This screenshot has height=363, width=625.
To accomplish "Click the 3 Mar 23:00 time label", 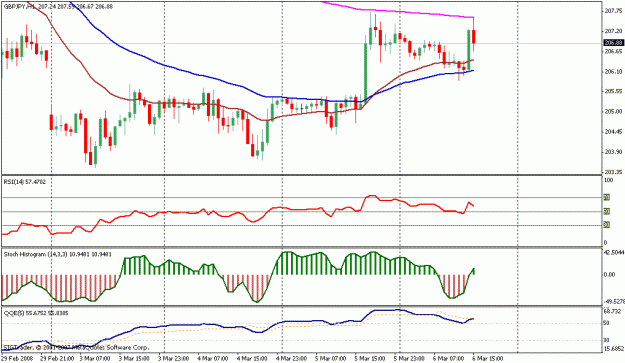I will point(173,359).
